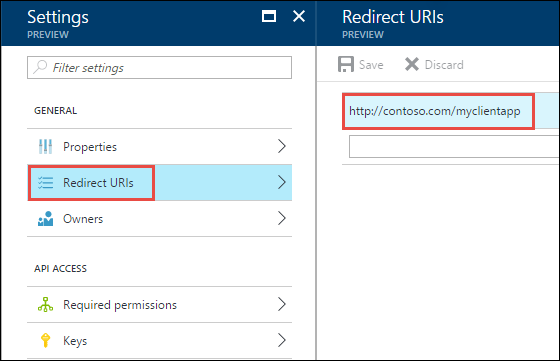Expand the Keys row chevron

pyautogui.click(x=282, y=340)
